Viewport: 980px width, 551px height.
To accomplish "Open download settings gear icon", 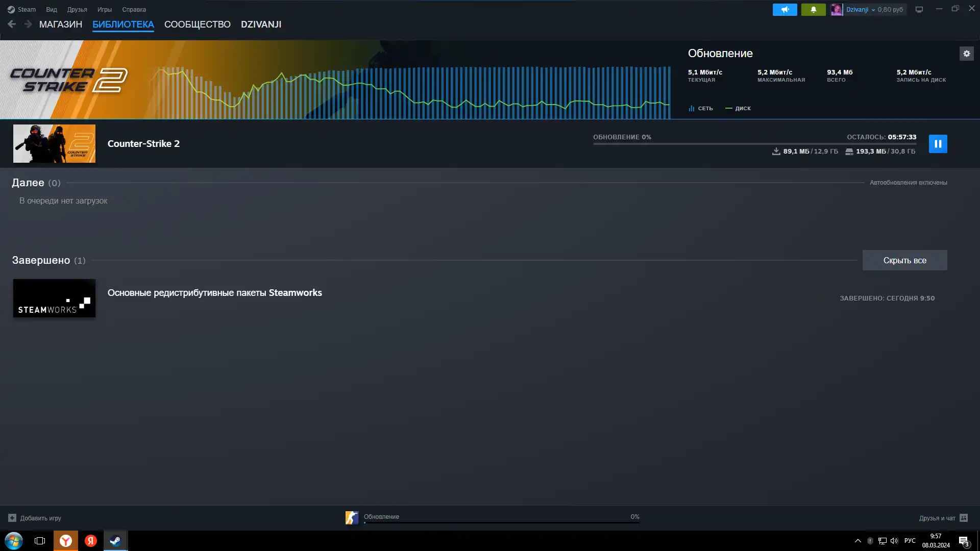I will 966,54.
